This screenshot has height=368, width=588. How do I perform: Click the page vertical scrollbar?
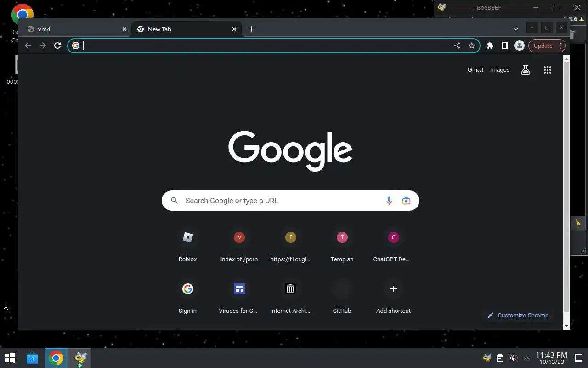click(x=566, y=186)
